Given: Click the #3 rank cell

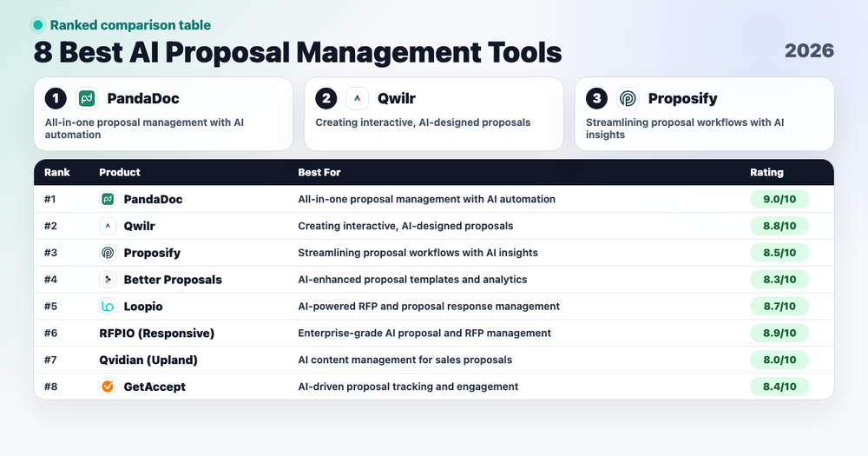Looking at the screenshot, I should click(50, 253).
